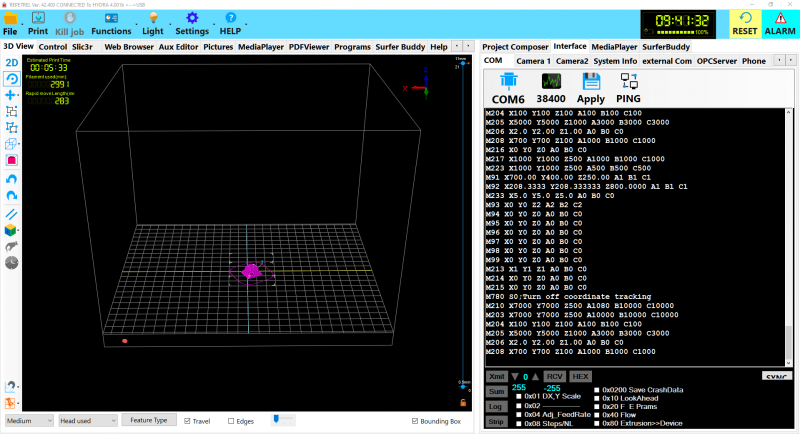800x434 pixels.
Task: Open the Head used dropdown
Action: pos(88,421)
